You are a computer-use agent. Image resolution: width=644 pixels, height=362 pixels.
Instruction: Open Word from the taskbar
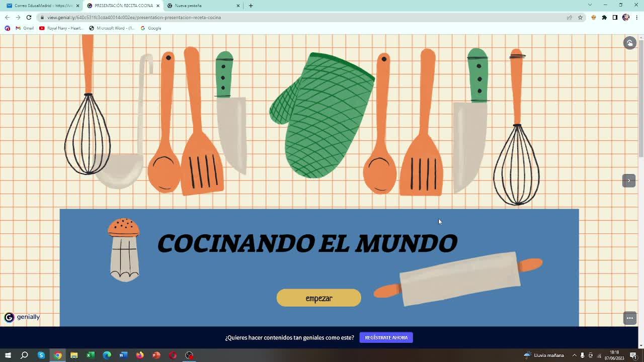coord(123,355)
